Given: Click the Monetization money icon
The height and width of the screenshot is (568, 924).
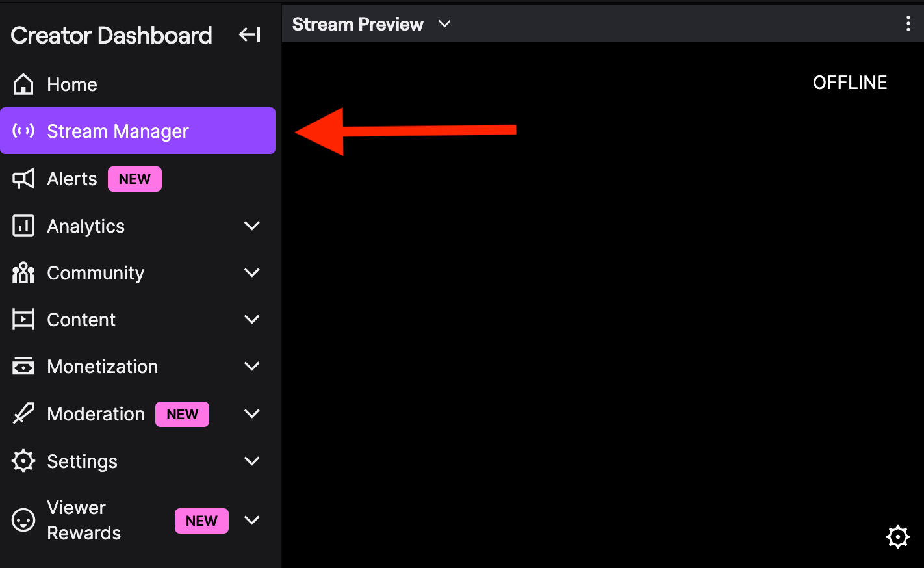Looking at the screenshot, I should pos(23,367).
